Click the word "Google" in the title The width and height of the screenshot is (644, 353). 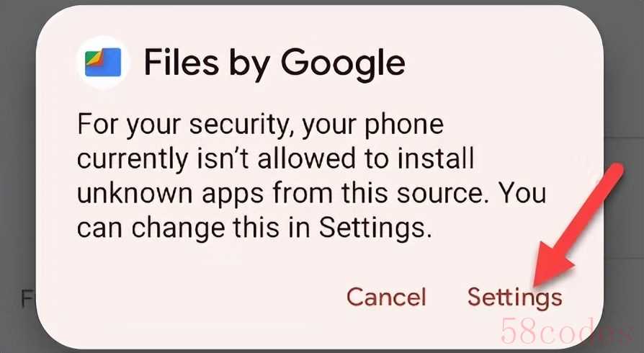pos(343,63)
